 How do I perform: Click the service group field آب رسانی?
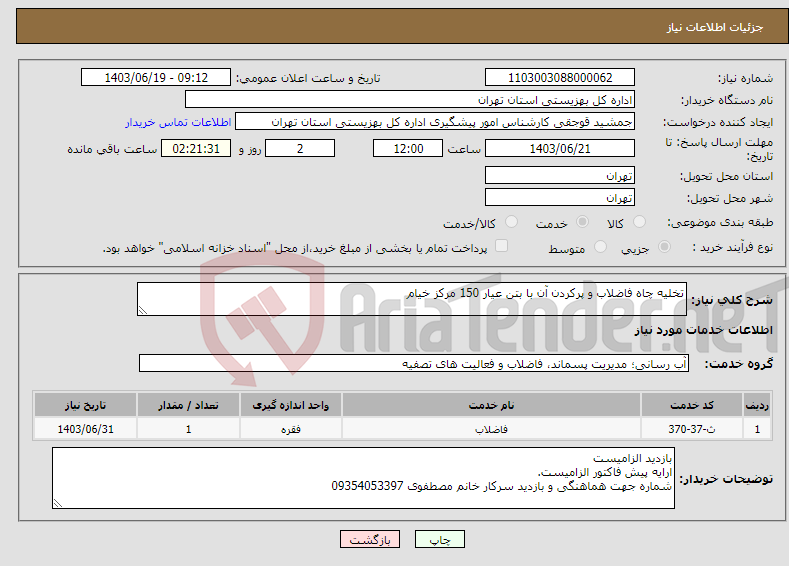[414, 363]
